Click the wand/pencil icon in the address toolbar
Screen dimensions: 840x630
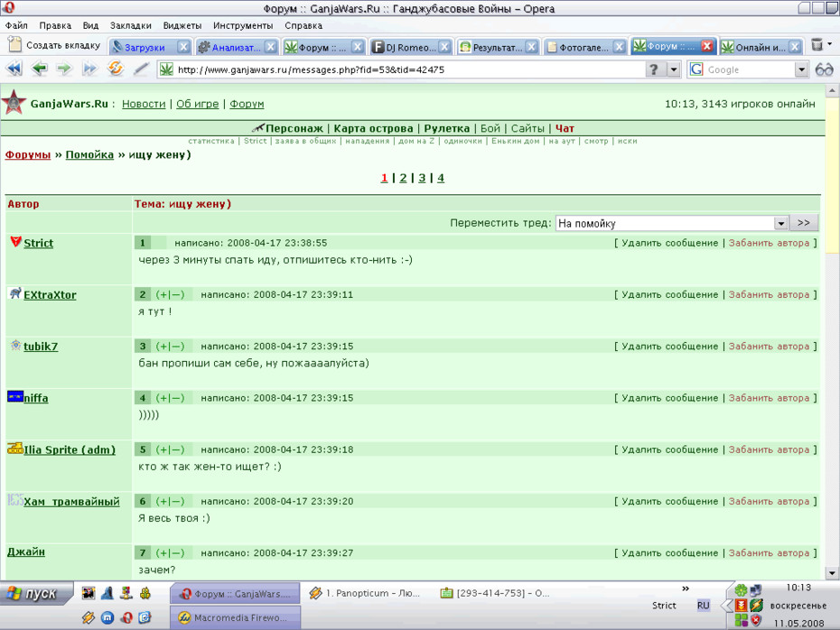141,69
